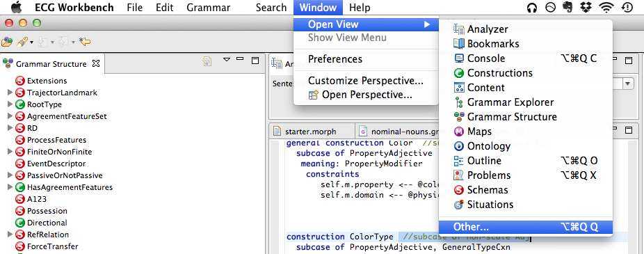Viewport: 644px width, 254px height.
Task: Switch to the starter.morph editor tab
Action: [x=310, y=132]
